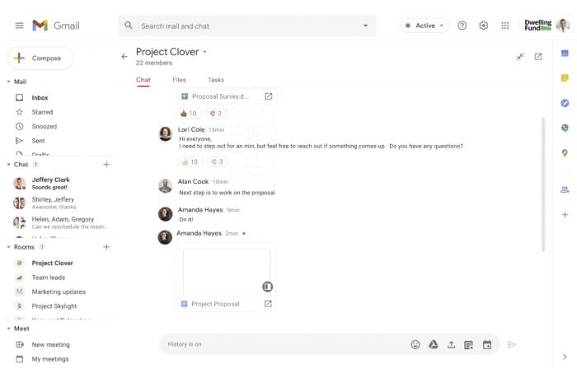This screenshot has height=392, width=577.
Task: Open the Snoozed folder
Action: pos(45,126)
